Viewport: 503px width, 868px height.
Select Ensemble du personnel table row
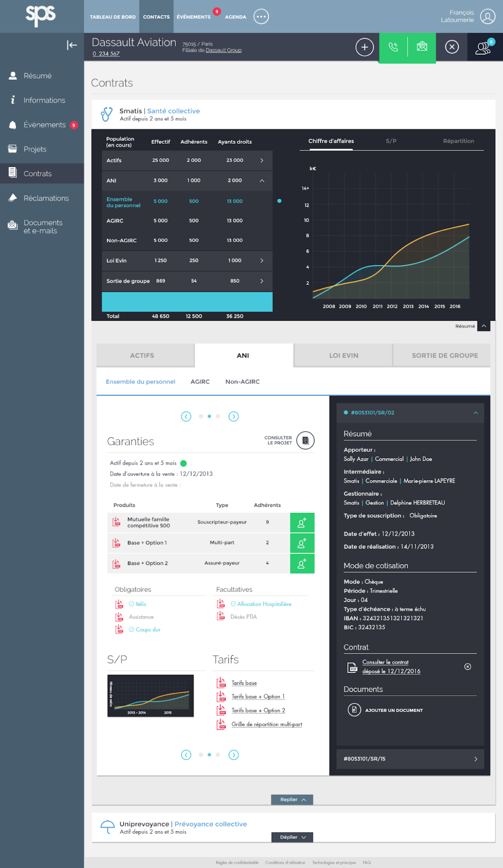[x=187, y=201]
